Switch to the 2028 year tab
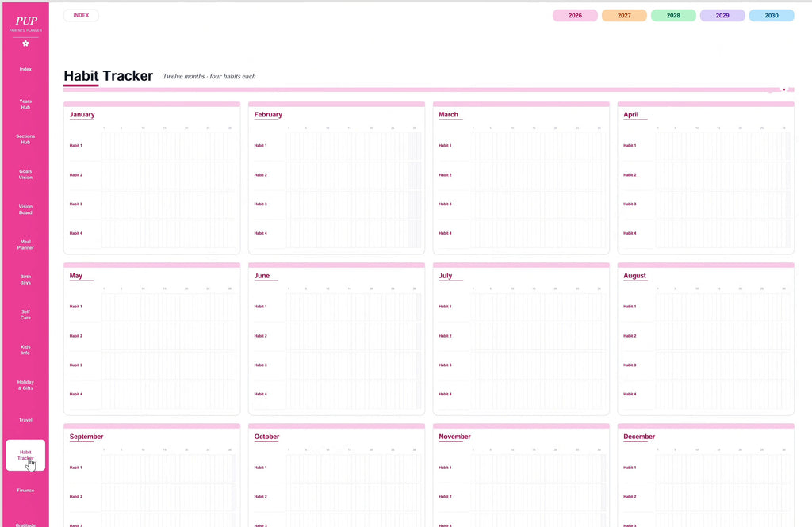 coord(673,16)
